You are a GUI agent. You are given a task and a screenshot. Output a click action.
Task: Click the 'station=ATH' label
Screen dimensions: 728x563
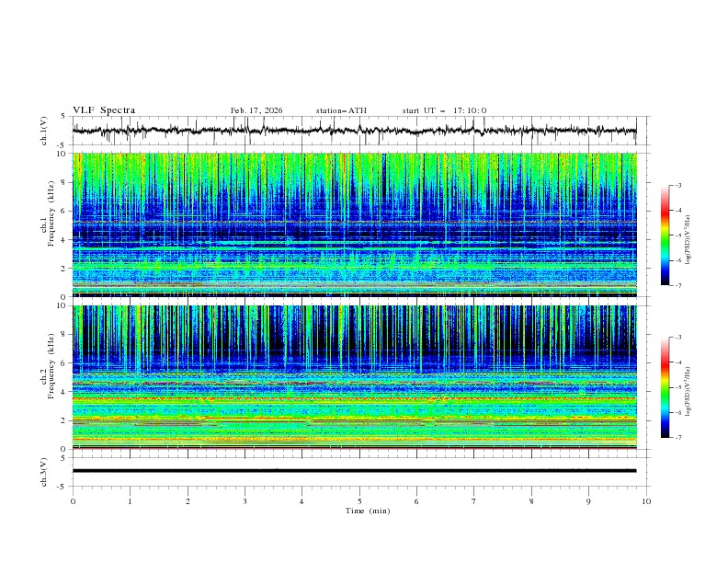click(341, 110)
